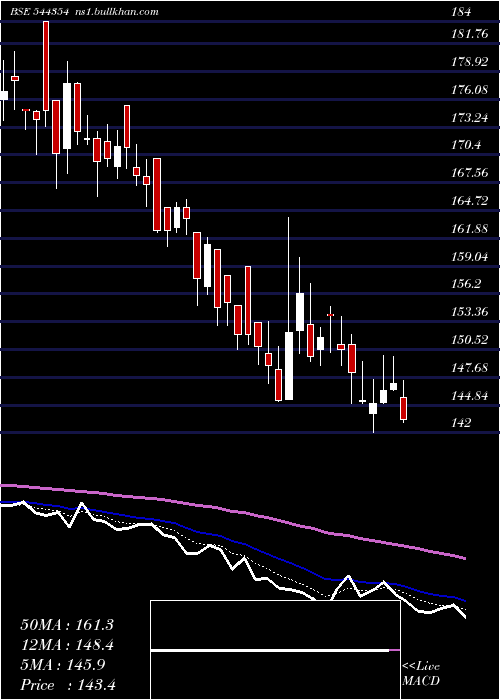The width and height of the screenshot is (500, 700).
Task: Click the 144.84 price axis label
Action: pos(470,396)
